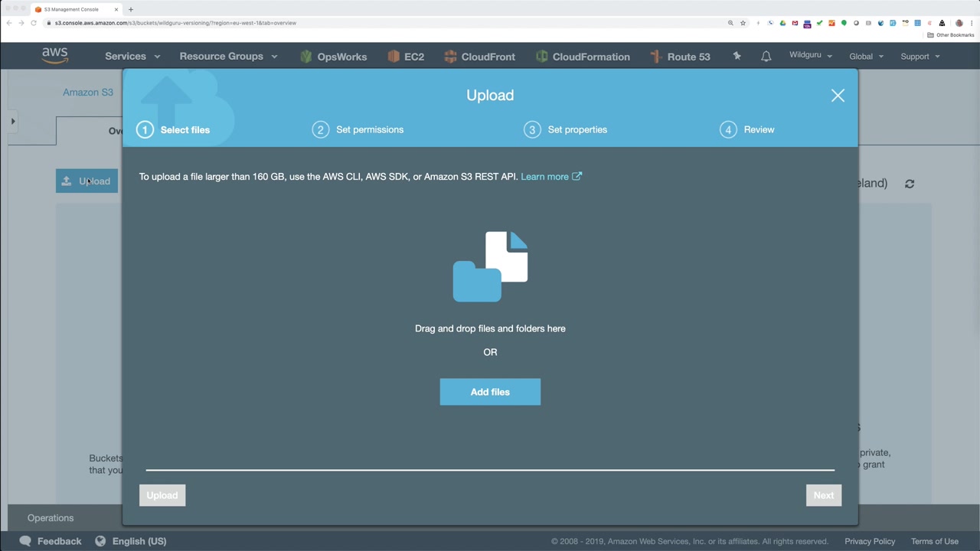
Task: Click the browser forward arrow
Action: click(x=21, y=23)
